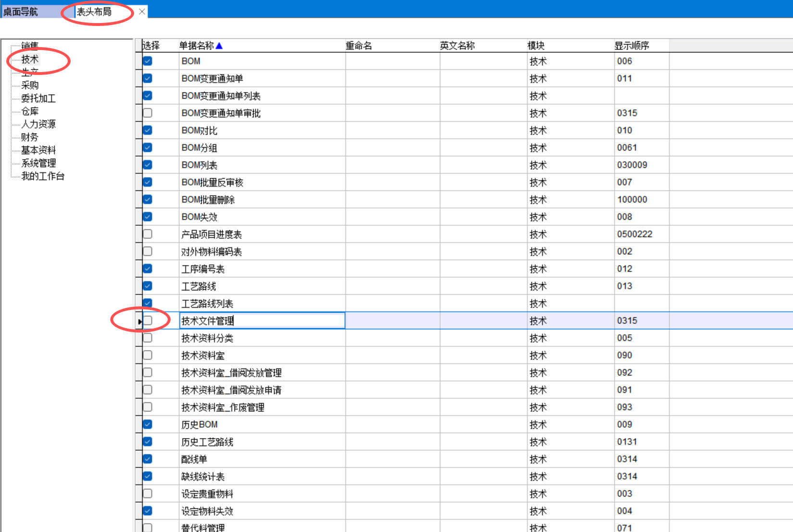Open 采购 in the left tree

click(x=30, y=85)
